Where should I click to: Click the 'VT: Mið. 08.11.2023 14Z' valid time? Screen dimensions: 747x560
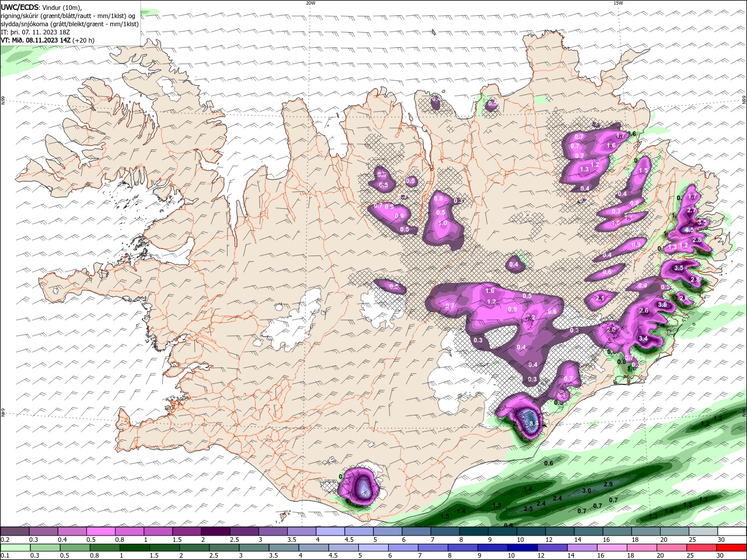[x=36, y=40]
